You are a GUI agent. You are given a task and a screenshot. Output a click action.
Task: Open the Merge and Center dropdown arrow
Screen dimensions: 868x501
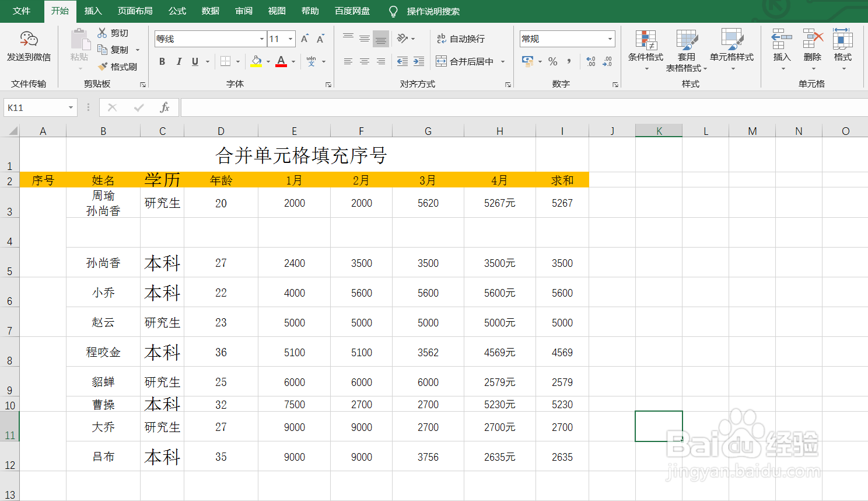[502, 61]
